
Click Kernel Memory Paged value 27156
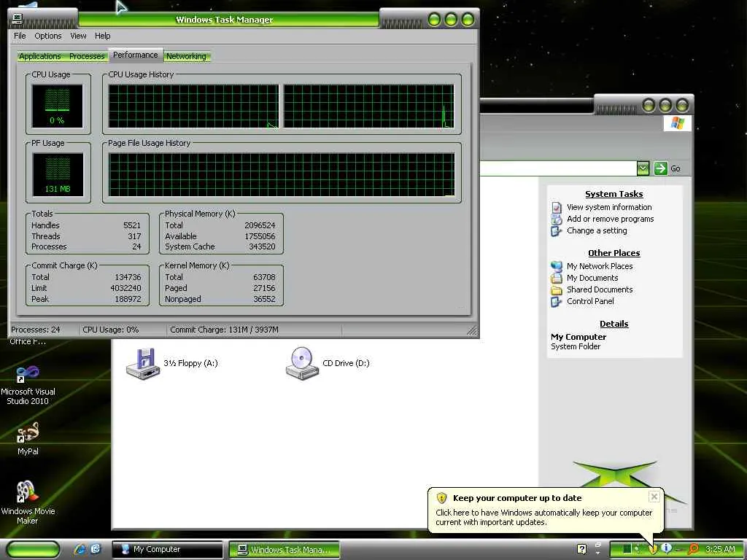264,288
